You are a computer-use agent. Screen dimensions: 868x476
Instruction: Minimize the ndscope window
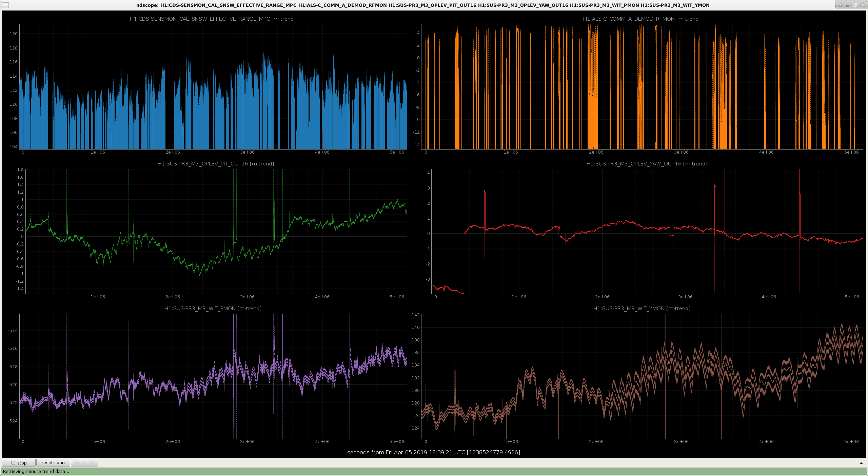click(847, 5)
